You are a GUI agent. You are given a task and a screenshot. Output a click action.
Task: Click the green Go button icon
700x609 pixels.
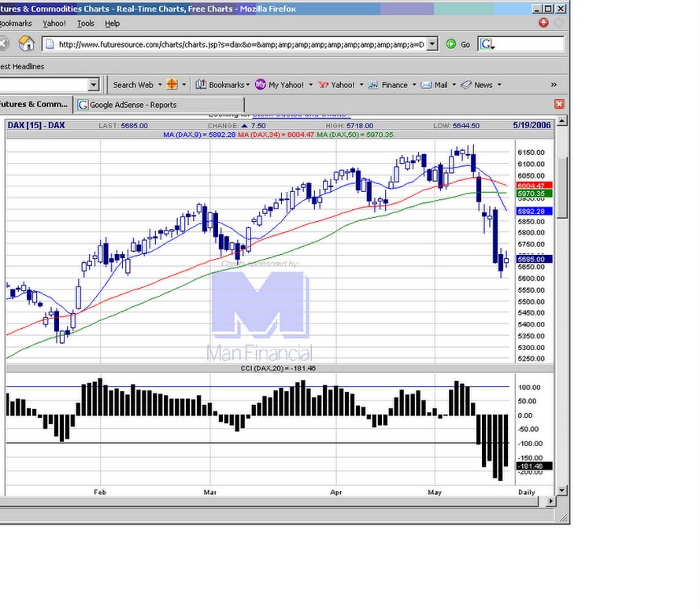pos(451,44)
